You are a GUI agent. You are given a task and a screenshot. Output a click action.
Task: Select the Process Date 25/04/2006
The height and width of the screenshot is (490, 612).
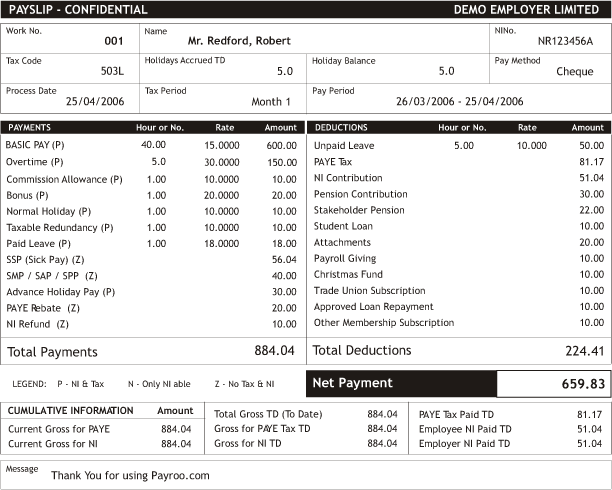[x=95, y=101]
